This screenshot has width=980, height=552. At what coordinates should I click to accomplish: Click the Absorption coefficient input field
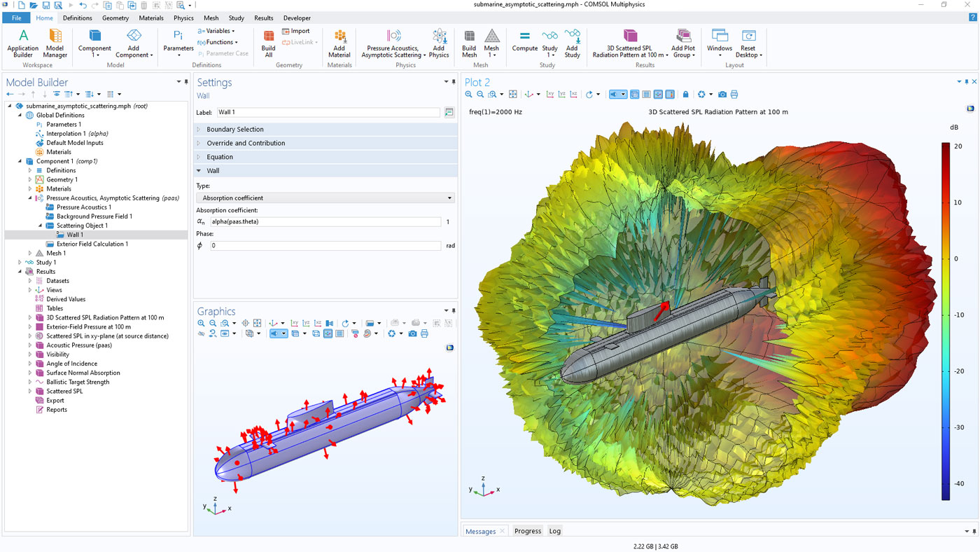pos(325,222)
